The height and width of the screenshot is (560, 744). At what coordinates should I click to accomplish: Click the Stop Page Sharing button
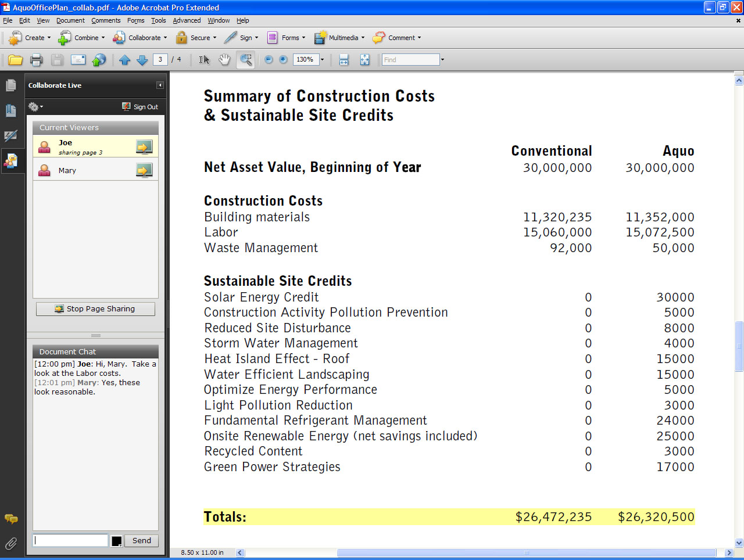(95, 309)
